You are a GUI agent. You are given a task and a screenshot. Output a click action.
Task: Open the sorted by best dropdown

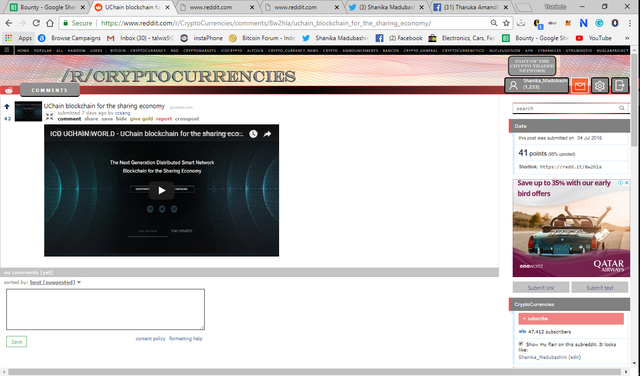(x=55, y=282)
